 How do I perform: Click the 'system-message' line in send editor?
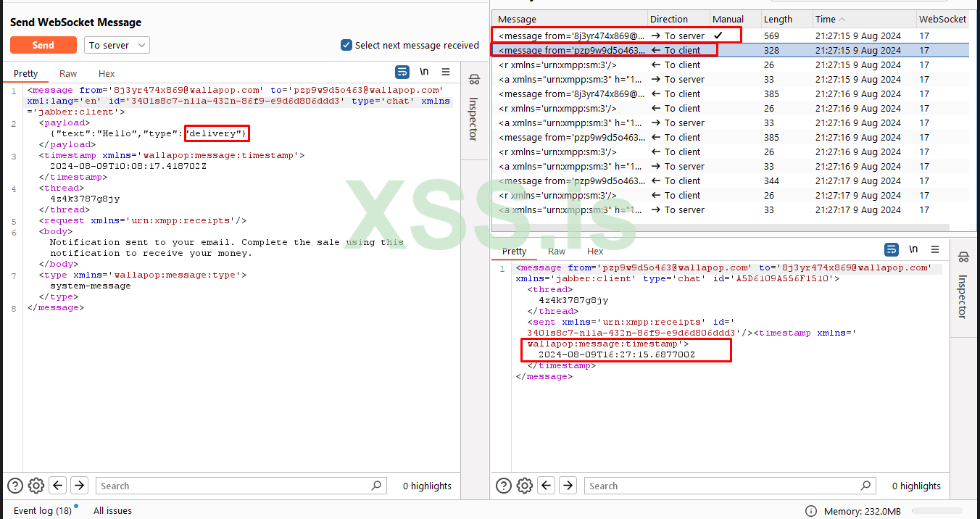90,286
